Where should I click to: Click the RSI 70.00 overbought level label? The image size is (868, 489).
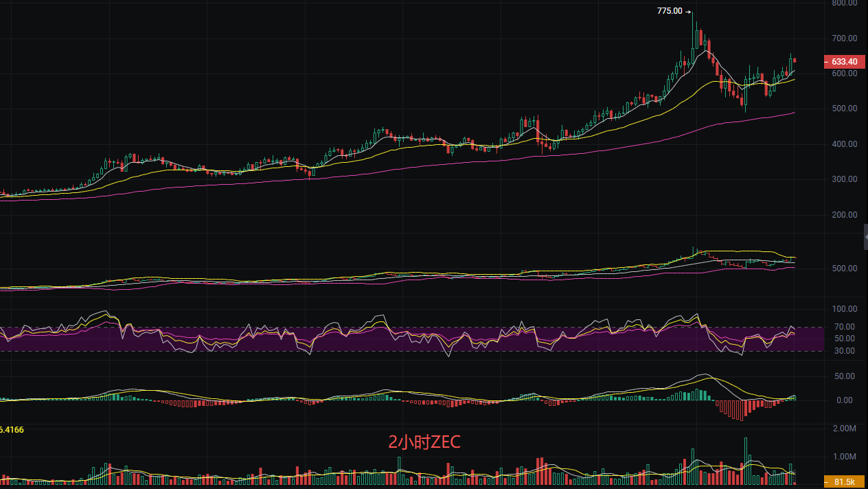tap(844, 327)
